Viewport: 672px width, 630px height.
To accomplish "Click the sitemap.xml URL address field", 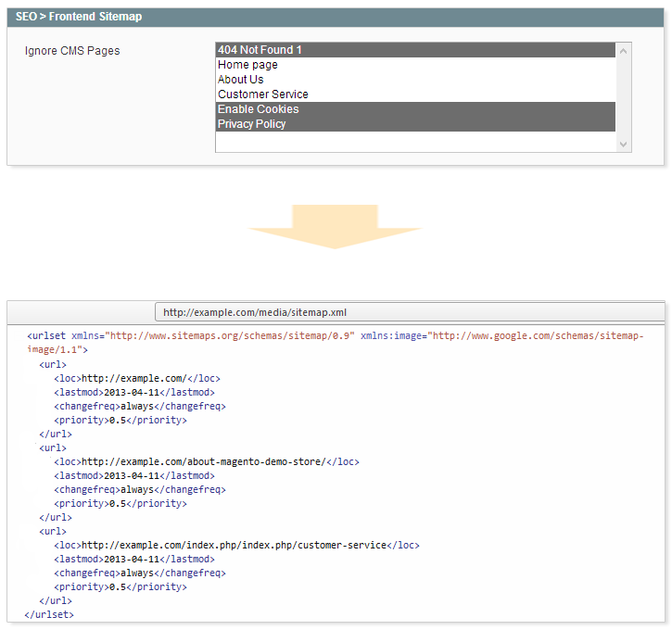I will click(408, 313).
